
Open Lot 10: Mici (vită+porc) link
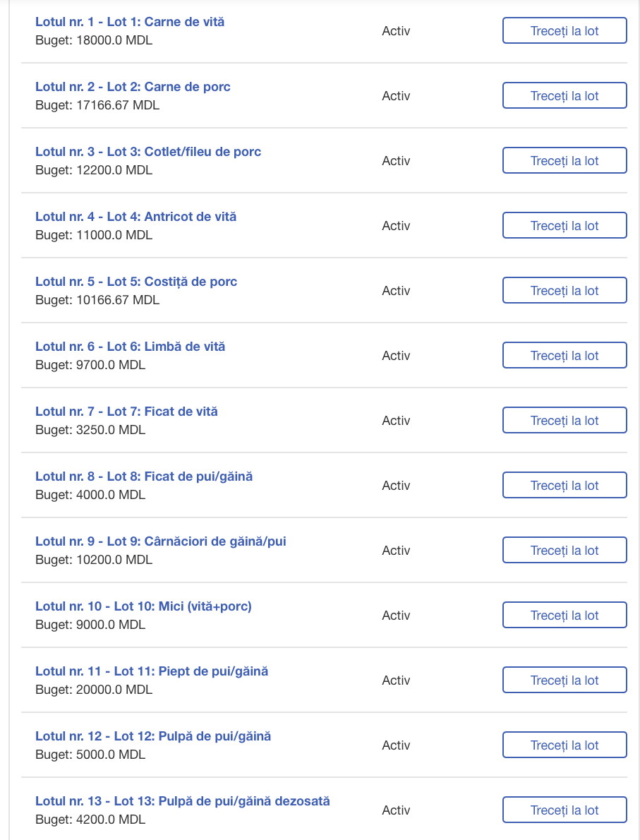143,606
